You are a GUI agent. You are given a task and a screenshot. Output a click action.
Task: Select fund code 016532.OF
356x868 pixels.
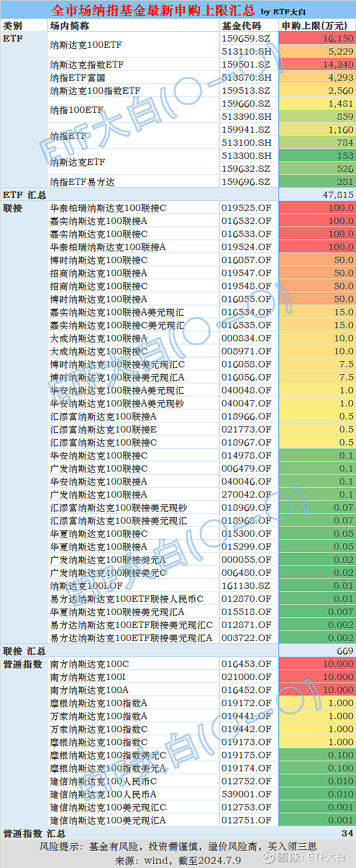click(x=246, y=221)
